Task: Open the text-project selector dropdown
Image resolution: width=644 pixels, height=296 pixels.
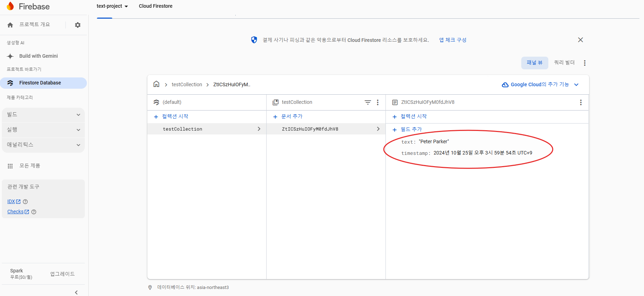Action: click(x=112, y=6)
